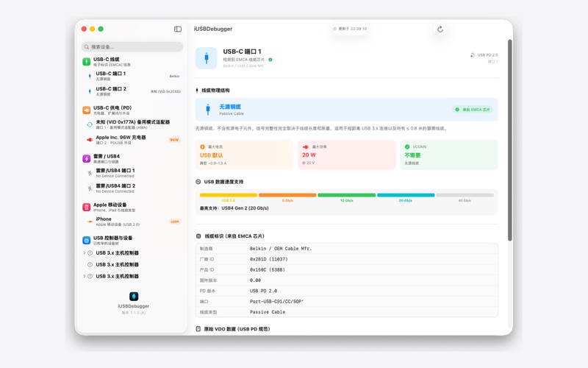Image resolution: width=588 pixels, height=368 pixels.
Task: Expand the third USB 3.x 主机控制器
Action: [x=84, y=276]
